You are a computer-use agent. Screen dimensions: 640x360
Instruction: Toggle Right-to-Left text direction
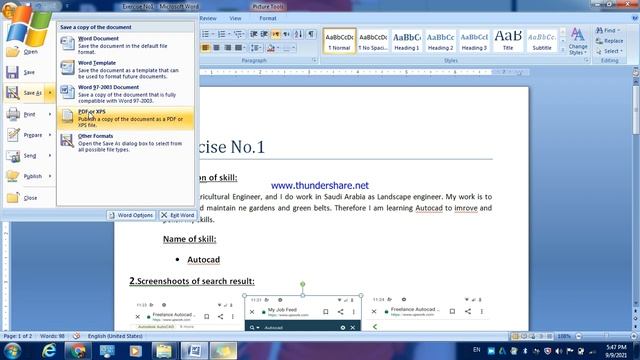(286, 34)
